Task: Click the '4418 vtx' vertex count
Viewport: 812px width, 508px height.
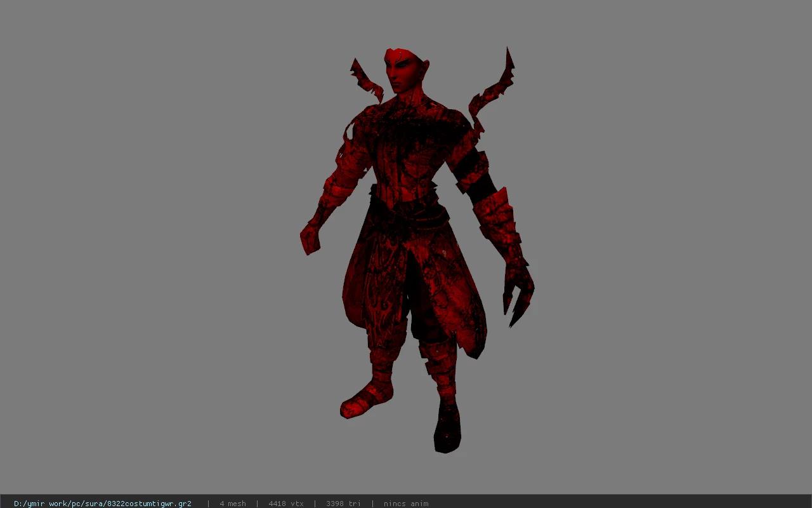Action: [286, 504]
